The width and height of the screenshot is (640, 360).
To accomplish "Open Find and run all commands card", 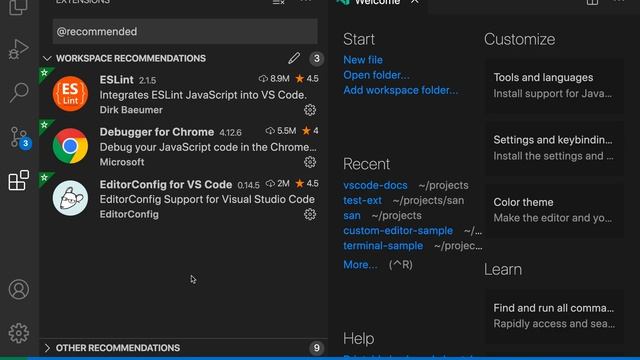I will pyautogui.click(x=554, y=316).
